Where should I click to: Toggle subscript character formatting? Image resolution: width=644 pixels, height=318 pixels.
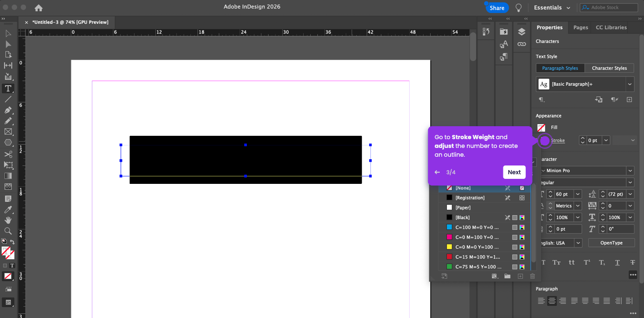pos(602,262)
